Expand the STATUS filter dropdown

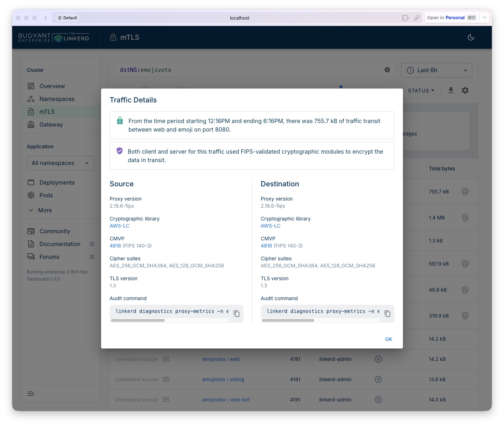421,91
